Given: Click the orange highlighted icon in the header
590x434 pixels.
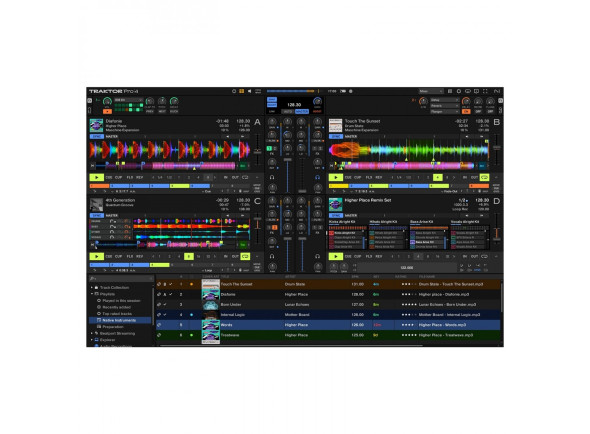Looking at the screenshot, I should pyautogui.click(x=242, y=91).
